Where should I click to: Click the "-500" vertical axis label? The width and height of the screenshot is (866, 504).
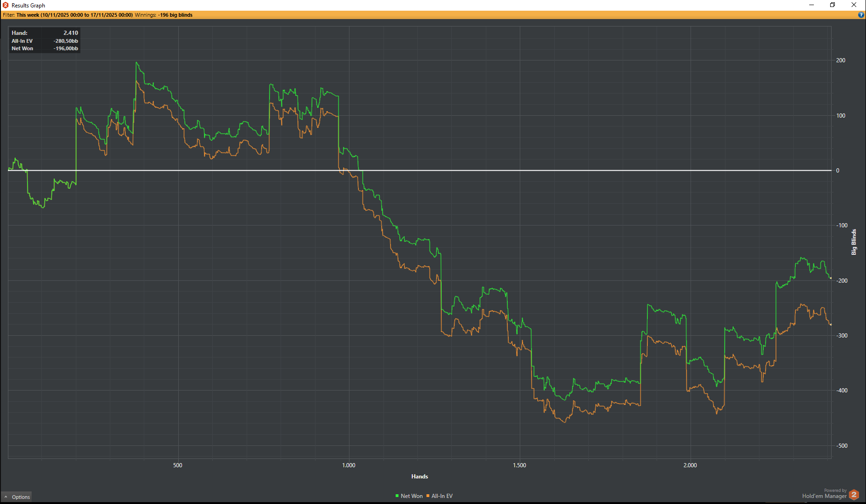pyautogui.click(x=842, y=446)
